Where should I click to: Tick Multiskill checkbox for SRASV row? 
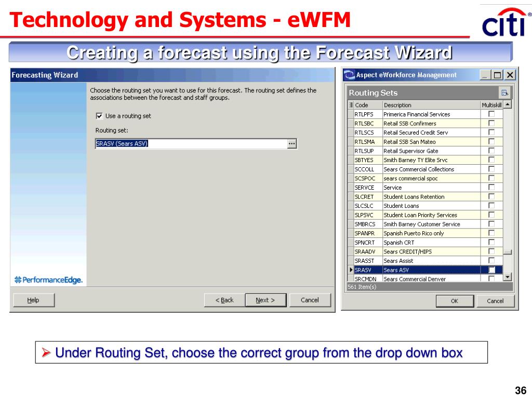pyautogui.click(x=491, y=270)
